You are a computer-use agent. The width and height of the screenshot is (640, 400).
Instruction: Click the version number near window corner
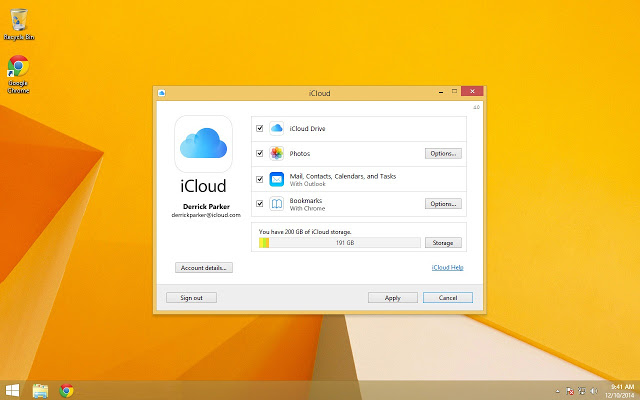476,107
